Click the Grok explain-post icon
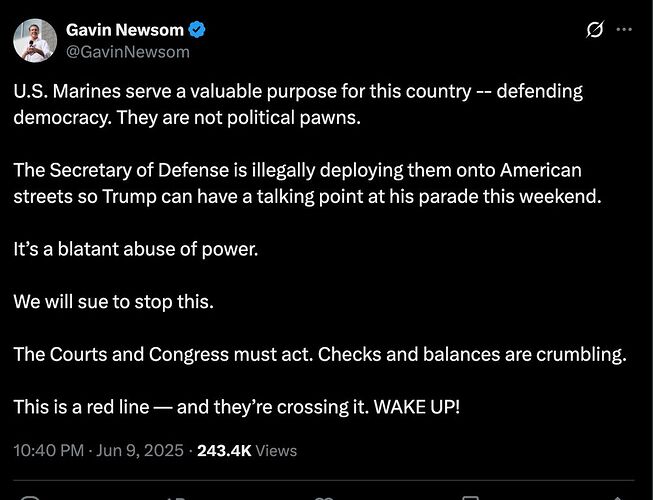653x500 pixels. (x=595, y=30)
